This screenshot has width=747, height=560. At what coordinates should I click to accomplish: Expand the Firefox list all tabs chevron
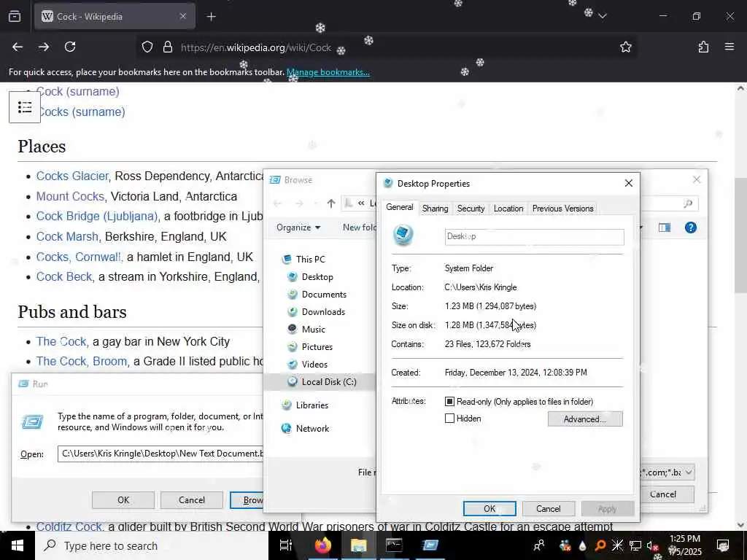pos(603,16)
